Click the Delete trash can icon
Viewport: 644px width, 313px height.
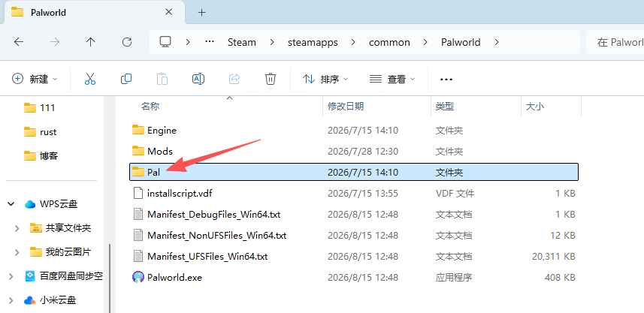point(271,79)
